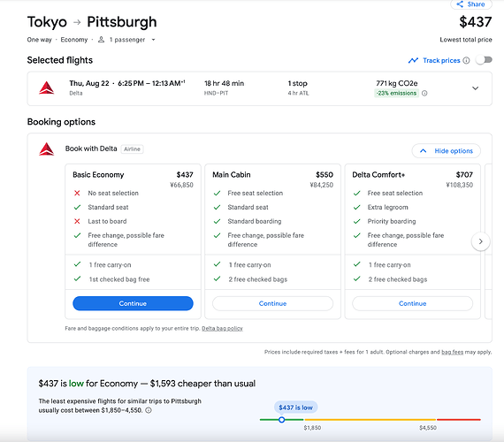The width and height of the screenshot is (504, 442).
Task: Open the Track prices info icon
Action: pyautogui.click(x=466, y=60)
